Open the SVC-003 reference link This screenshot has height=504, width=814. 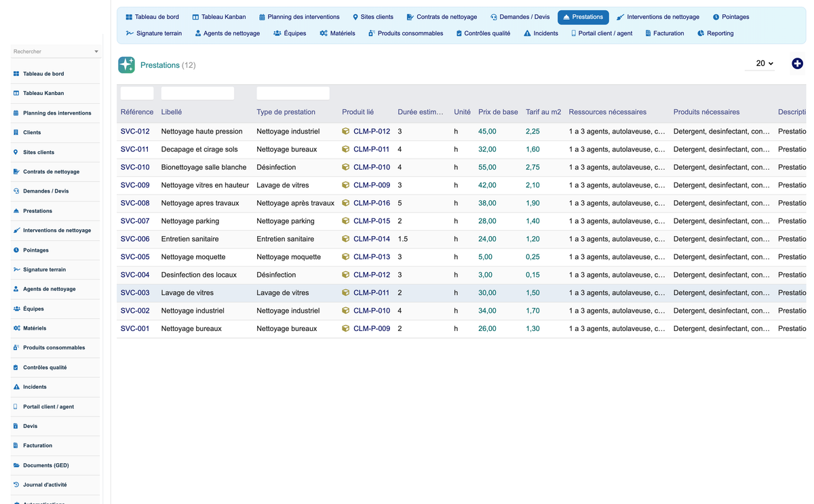[135, 293]
